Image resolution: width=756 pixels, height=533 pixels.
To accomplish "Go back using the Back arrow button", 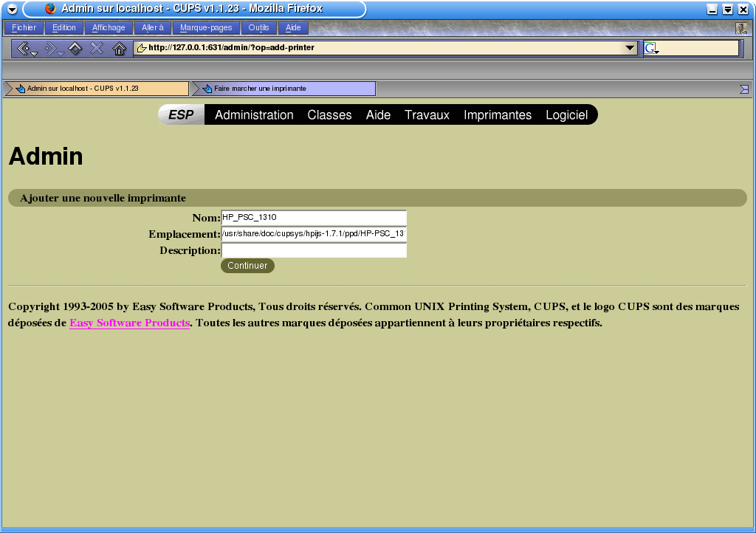I will (x=22, y=48).
